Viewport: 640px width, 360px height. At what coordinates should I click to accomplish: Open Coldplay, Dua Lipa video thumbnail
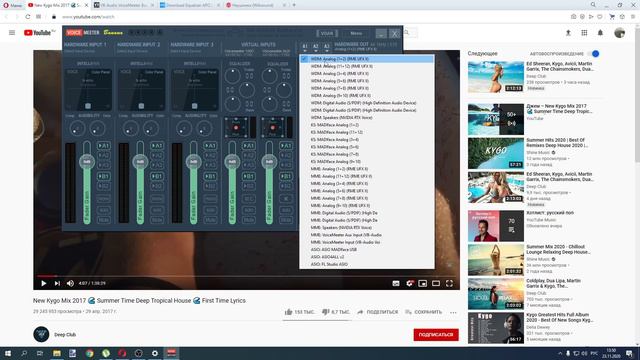496,294
